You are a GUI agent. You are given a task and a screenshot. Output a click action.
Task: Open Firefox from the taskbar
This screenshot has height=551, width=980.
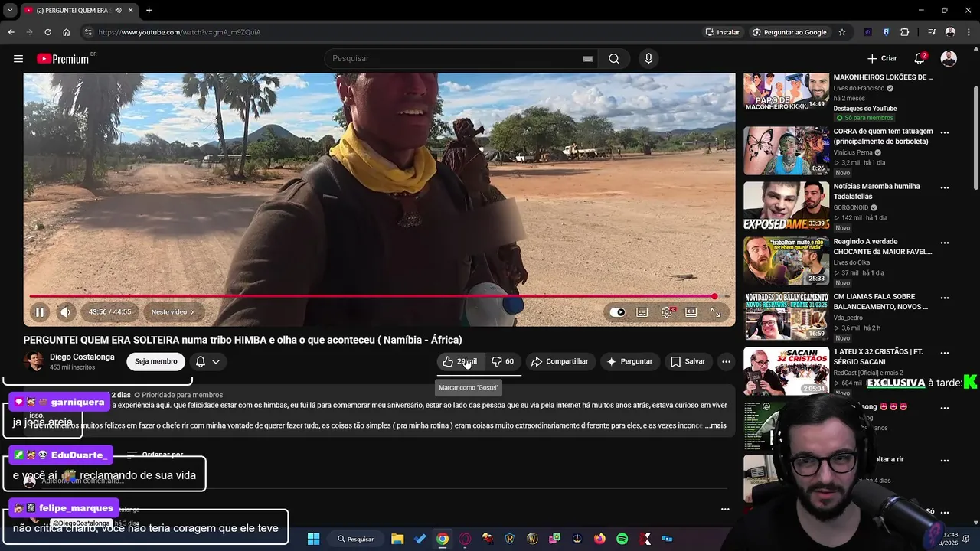coord(599,539)
